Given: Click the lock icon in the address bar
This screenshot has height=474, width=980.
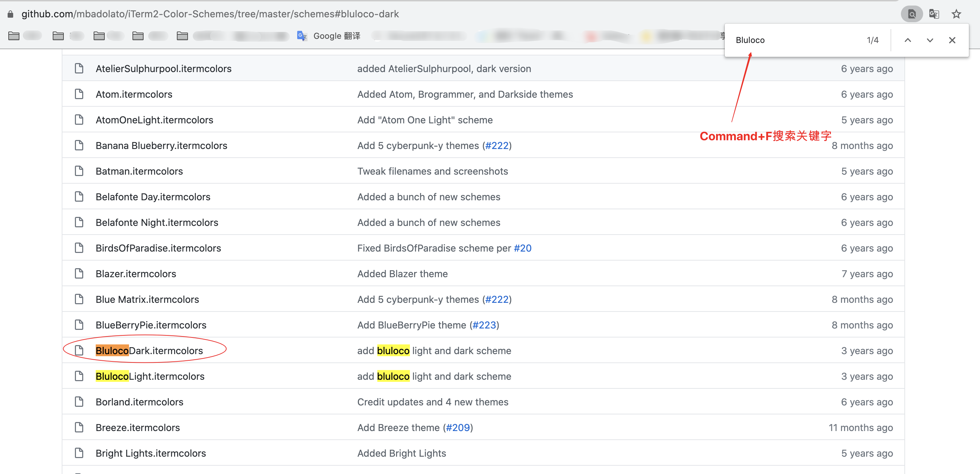Looking at the screenshot, I should click(10, 14).
